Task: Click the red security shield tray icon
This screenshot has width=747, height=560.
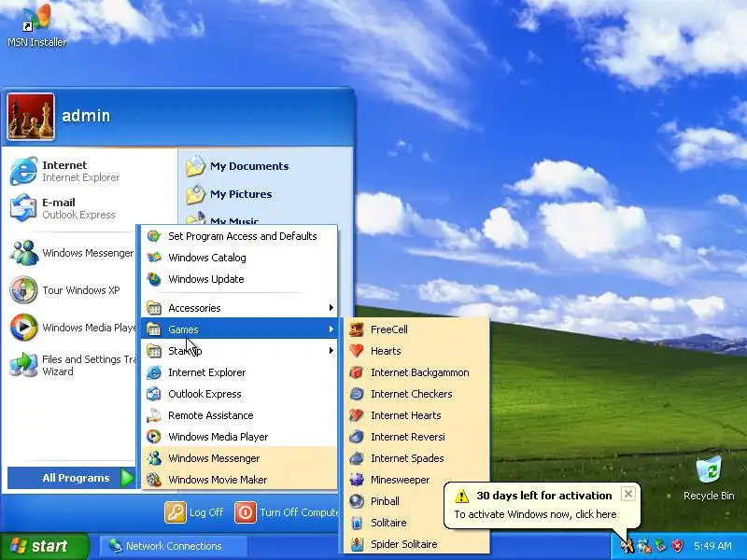Action: (x=678, y=546)
